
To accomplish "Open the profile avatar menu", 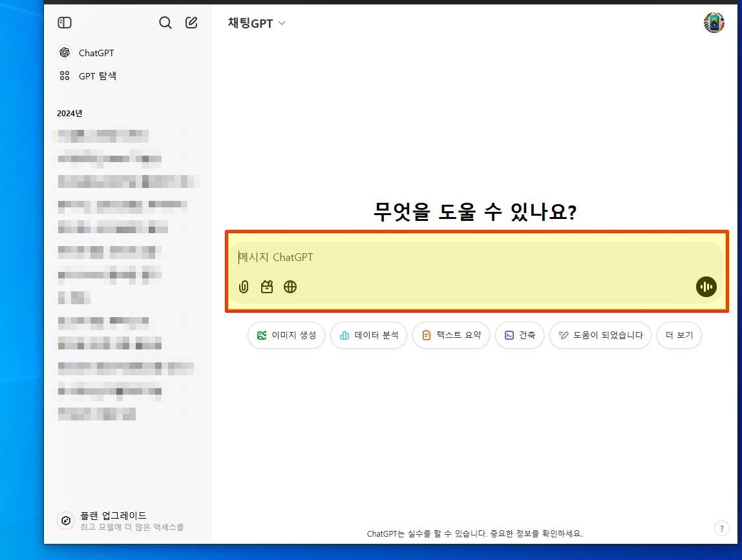I will tap(714, 23).
